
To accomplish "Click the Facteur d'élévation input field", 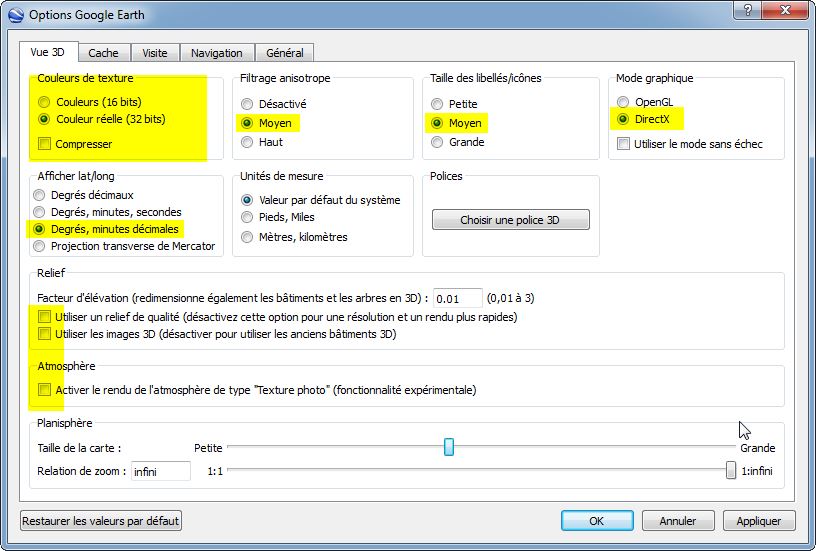I will coord(457,299).
